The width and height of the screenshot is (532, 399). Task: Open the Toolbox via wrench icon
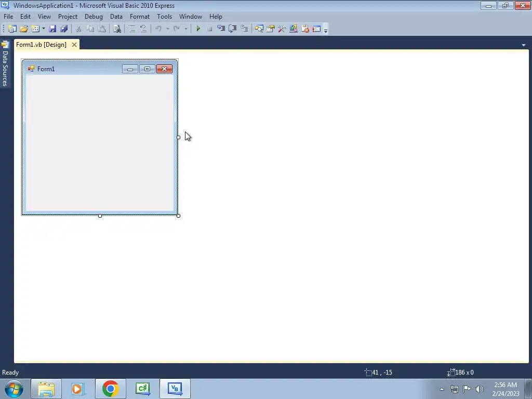282,29
